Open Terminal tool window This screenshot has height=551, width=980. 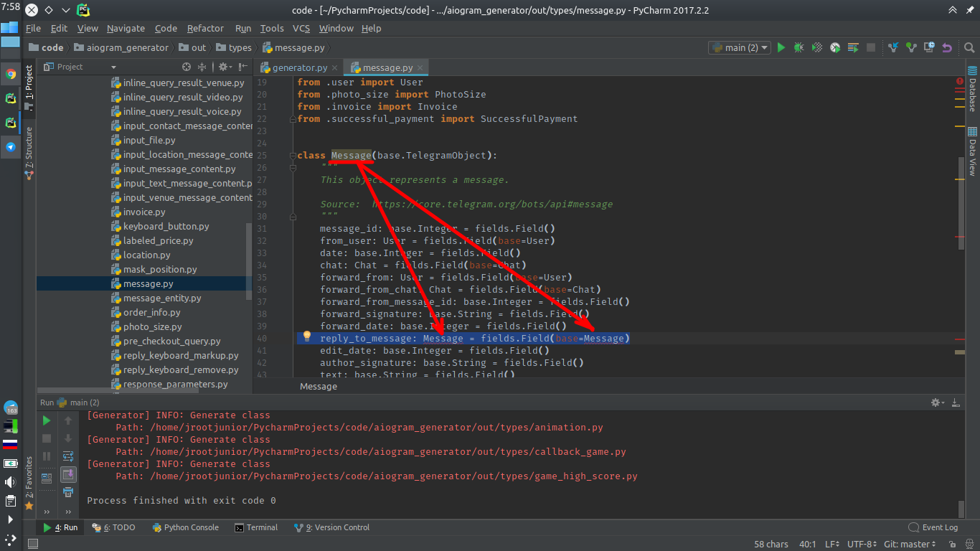pyautogui.click(x=256, y=527)
